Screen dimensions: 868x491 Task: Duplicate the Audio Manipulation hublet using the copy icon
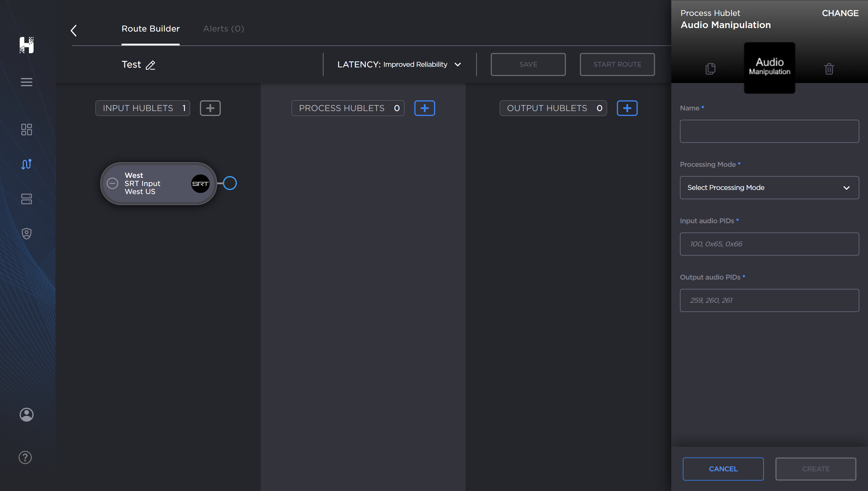tap(710, 69)
